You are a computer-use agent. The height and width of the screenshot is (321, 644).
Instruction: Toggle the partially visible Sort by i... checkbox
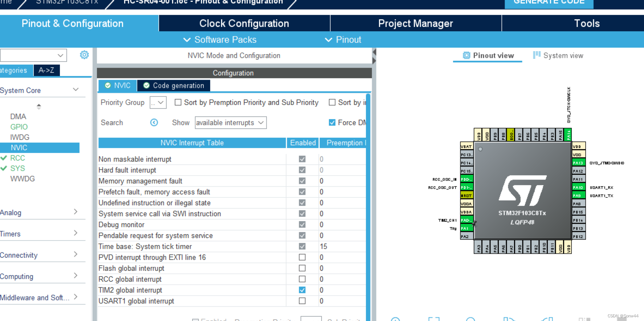332,103
